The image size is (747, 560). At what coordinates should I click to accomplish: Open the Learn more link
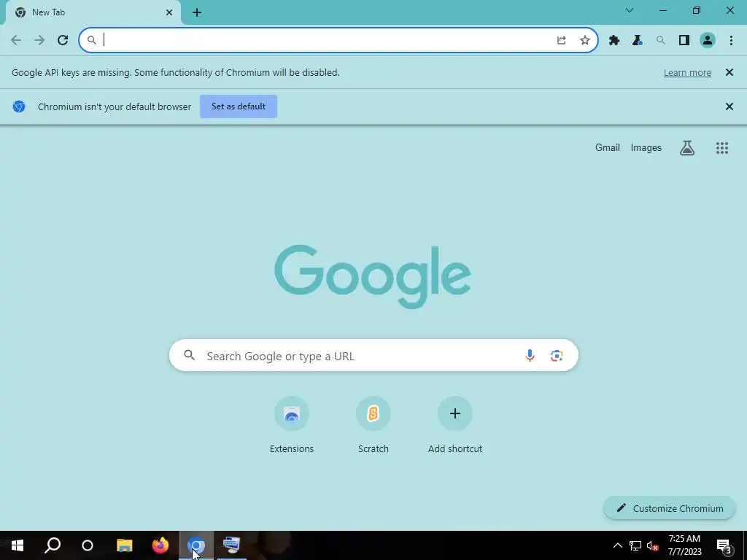tap(687, 73)
